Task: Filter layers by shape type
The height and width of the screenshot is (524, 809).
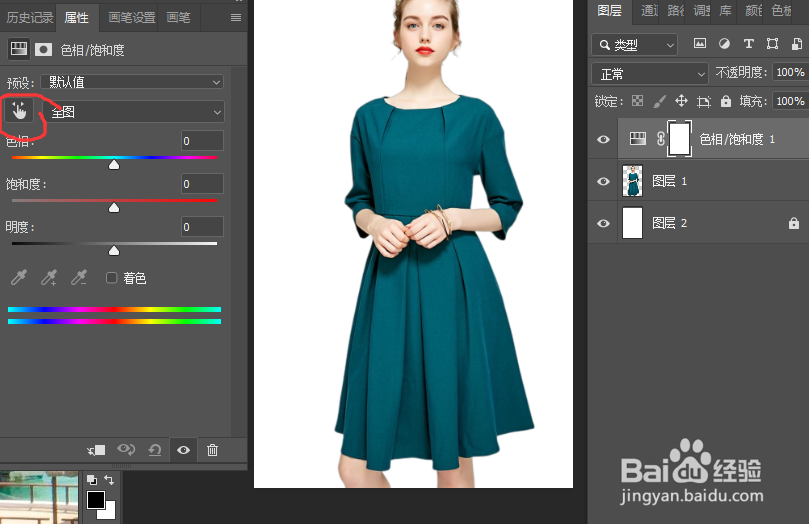Action: click(x=772, y=44)
